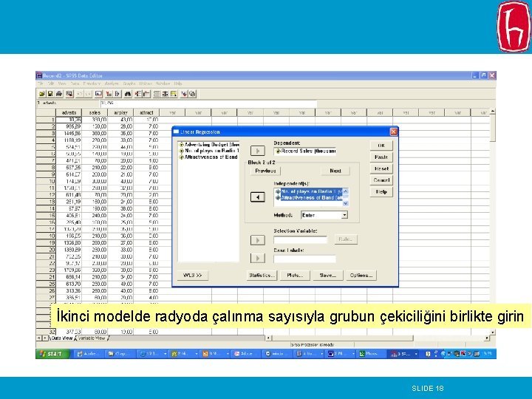The height and width of the screenshot is (399, 532).
Task: Close the Linear Regression dialog
Action: point(393,132)
